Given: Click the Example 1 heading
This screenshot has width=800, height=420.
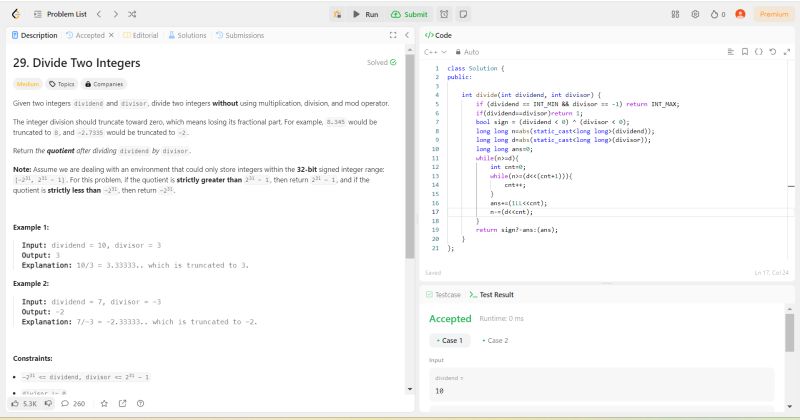Looking at the screenshot, I should click(x=31, y=227).
